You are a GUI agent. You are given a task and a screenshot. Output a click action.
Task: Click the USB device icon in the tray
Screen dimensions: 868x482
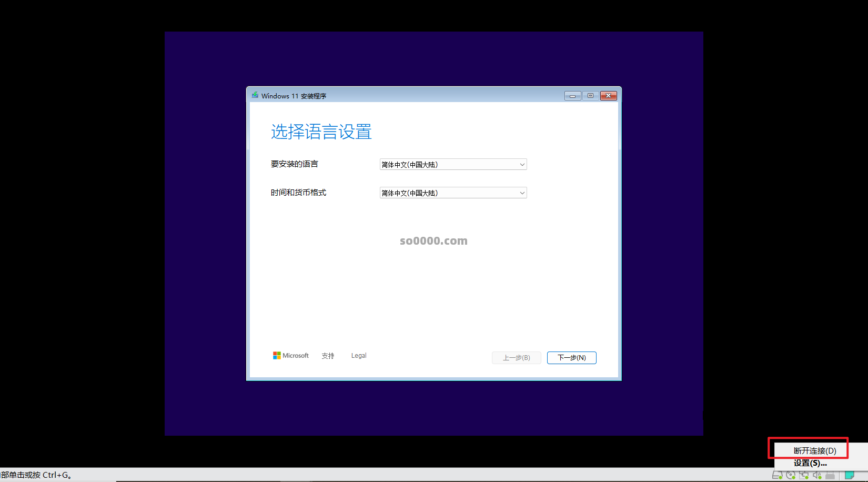coord(830,475)
